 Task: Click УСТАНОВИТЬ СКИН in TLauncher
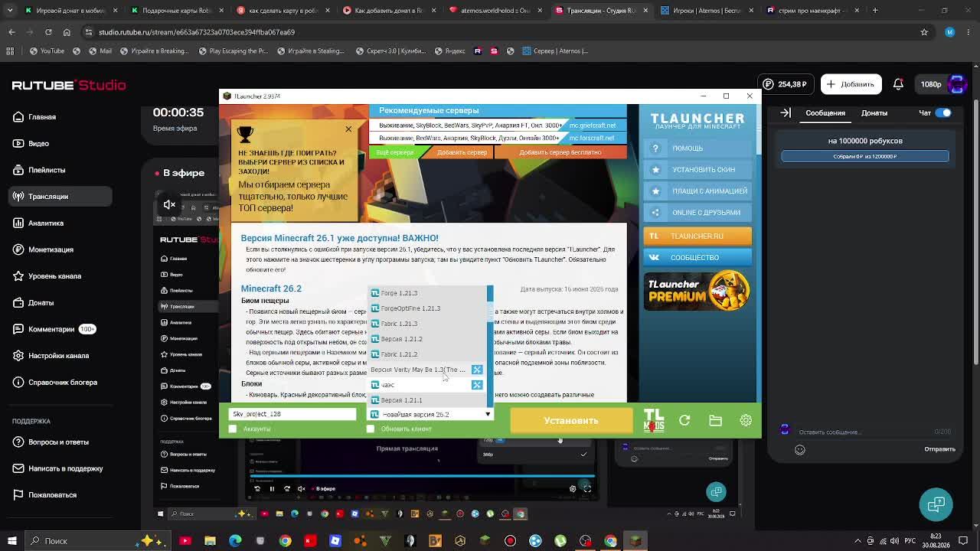tap(697, 169)
